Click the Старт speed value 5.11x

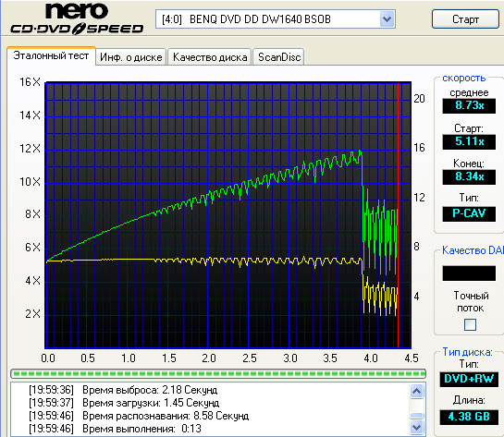pyautogui.click(x=469, y=141)
